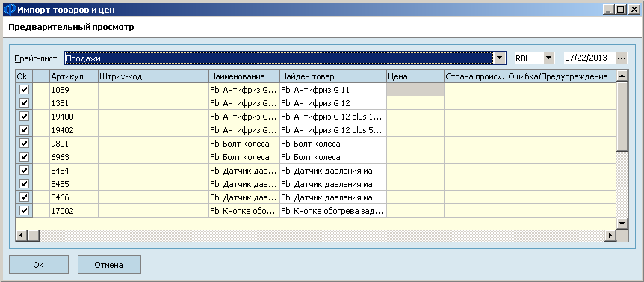Click Наименование cell for article 1089
The width and height of the screenshot is (644, 282).
244,90
